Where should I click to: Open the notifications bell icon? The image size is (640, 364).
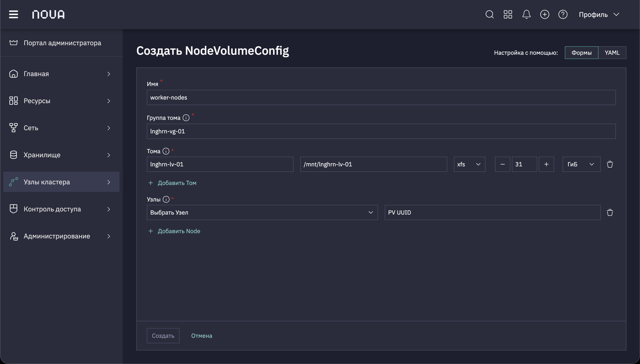point(526,14)
